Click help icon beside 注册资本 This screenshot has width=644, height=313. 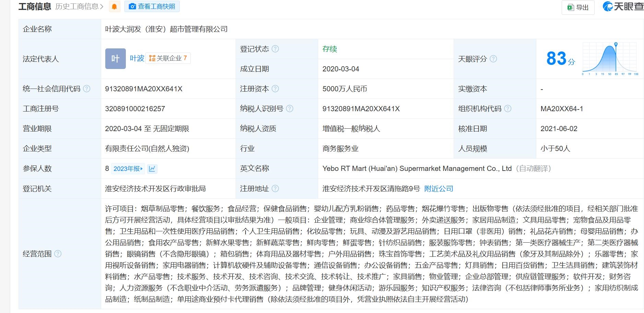tap(275, 89)
